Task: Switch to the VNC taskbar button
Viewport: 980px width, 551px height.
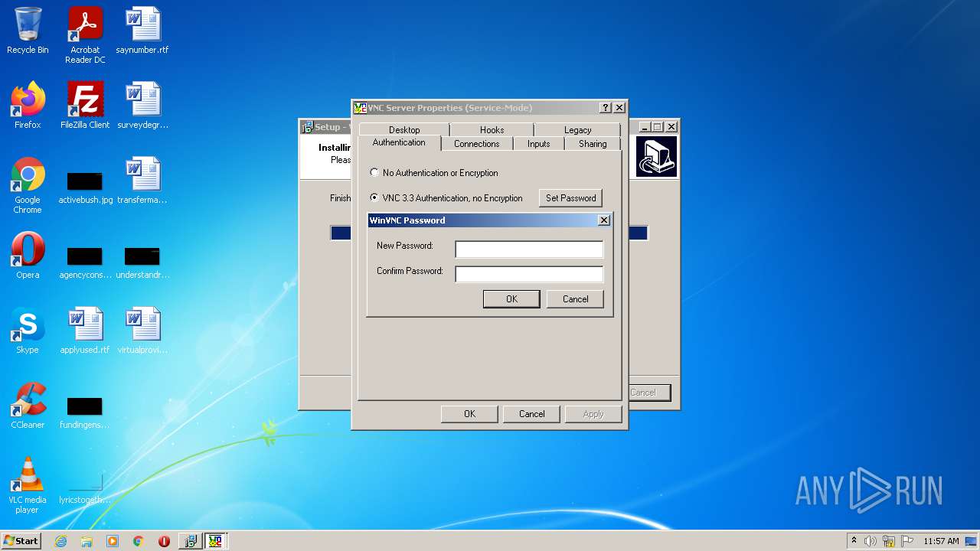Action: 216,541
